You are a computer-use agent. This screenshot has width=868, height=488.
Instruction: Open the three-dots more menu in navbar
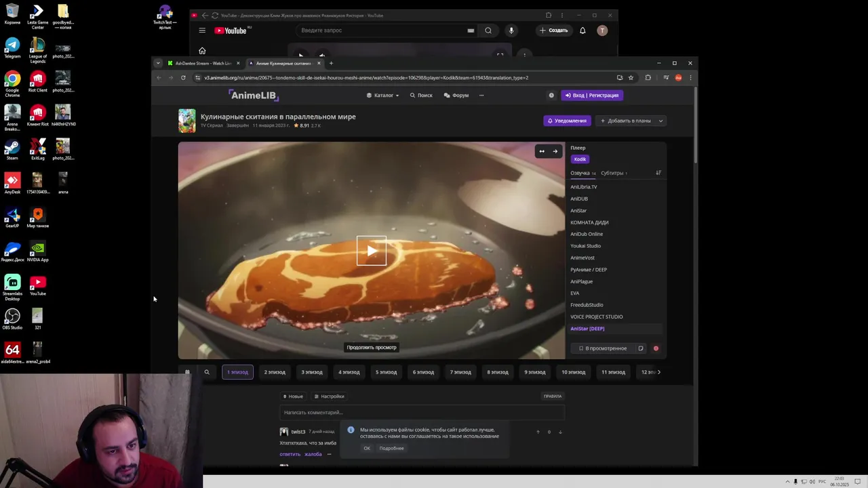pos(481,96)
